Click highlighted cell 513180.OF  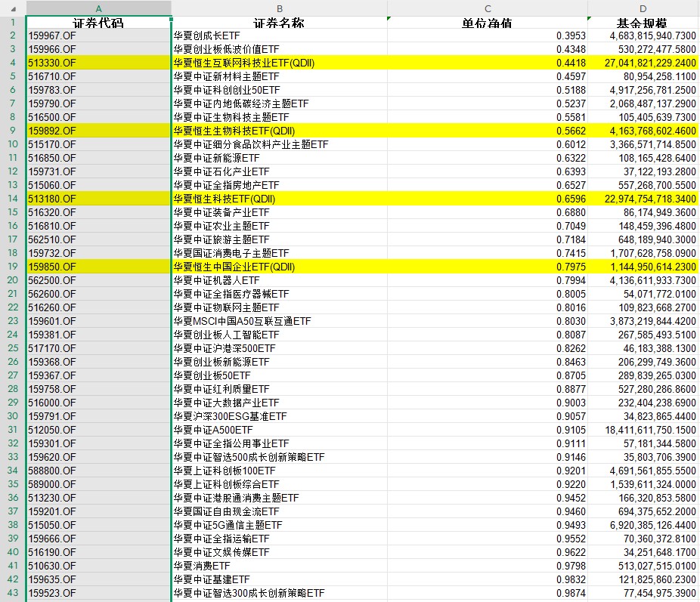[99, 199]
